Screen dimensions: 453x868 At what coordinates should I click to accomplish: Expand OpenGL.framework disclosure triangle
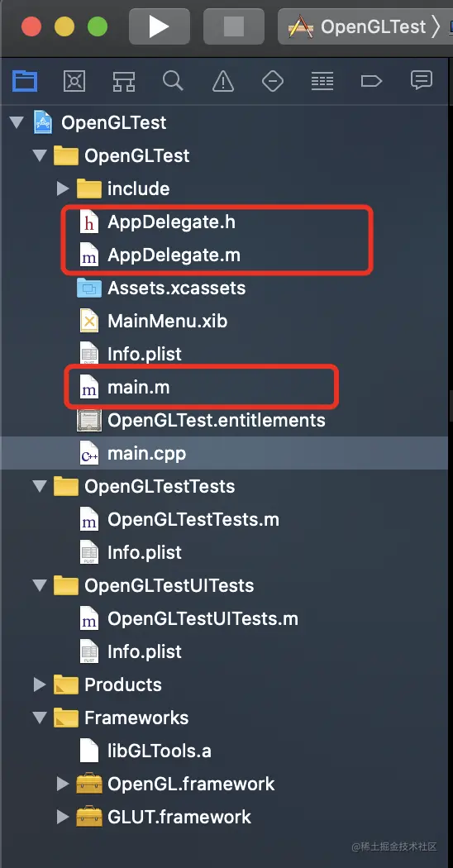[x=63, y=784]
